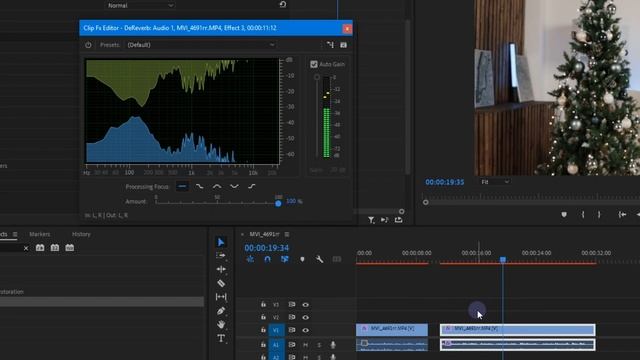Select high-frequency Processing Focus shape

click(251, 187)
